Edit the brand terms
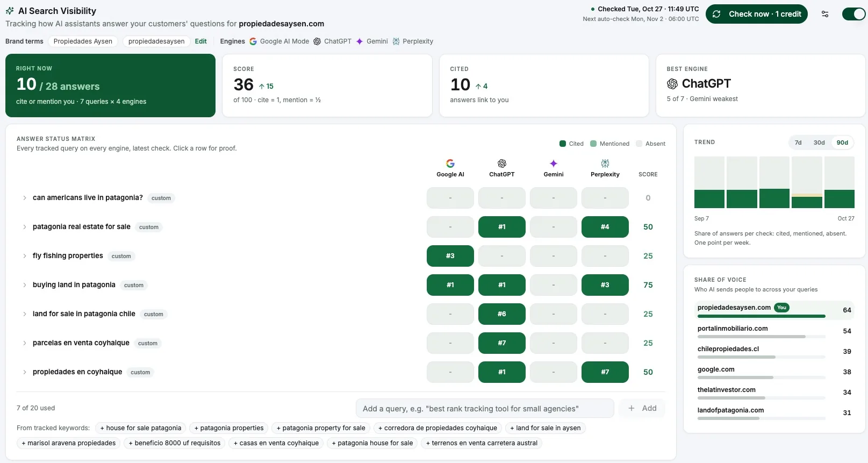The width and height of the screenshot is (868, 463). point(200,41)
